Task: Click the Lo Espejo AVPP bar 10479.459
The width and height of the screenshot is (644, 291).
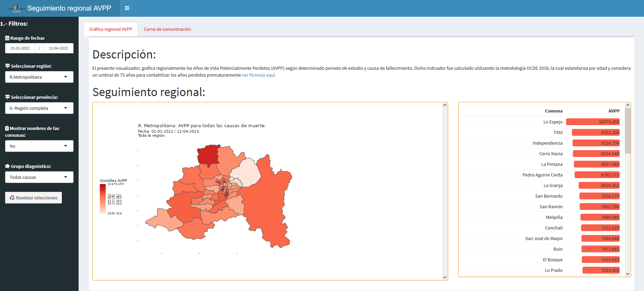Action: pyautogui.click(x=593, y=122)
